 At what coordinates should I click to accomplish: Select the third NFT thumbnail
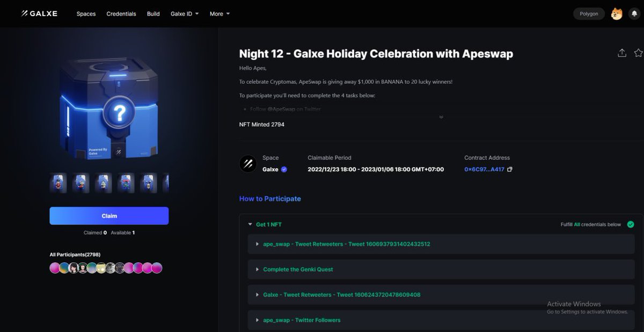[x=104, y=183]
